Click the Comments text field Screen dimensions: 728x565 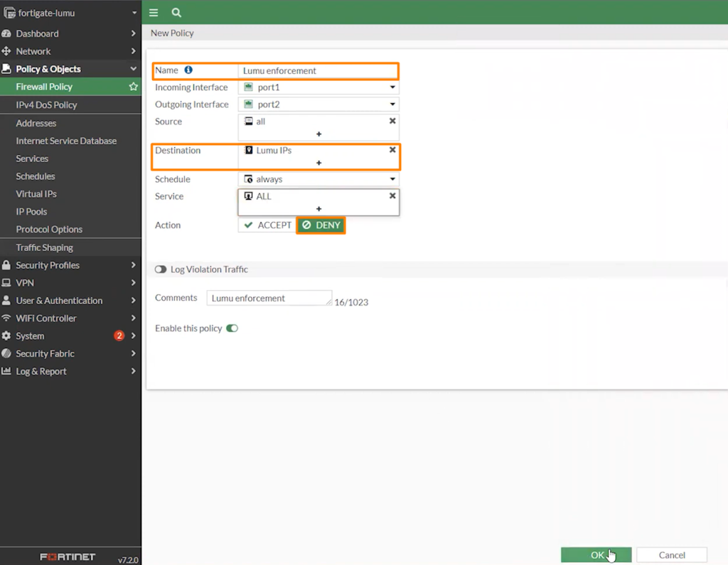[x=269, y=298]
